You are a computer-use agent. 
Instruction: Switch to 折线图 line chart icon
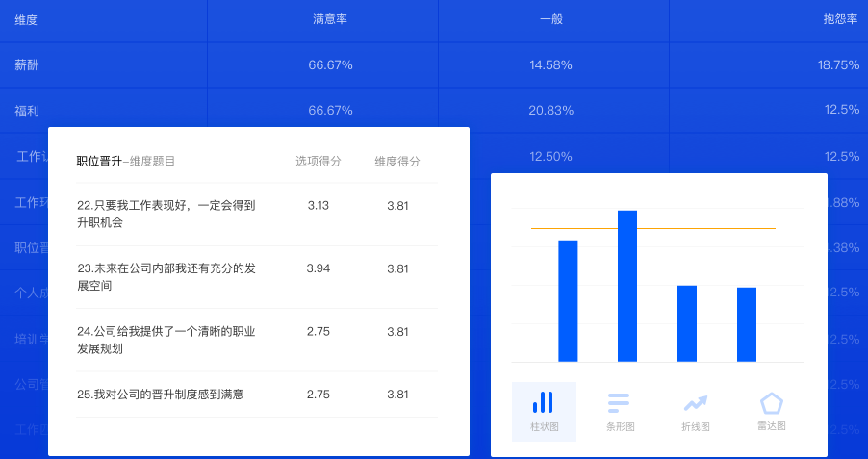pyautogui.click(x=696, y=403)
